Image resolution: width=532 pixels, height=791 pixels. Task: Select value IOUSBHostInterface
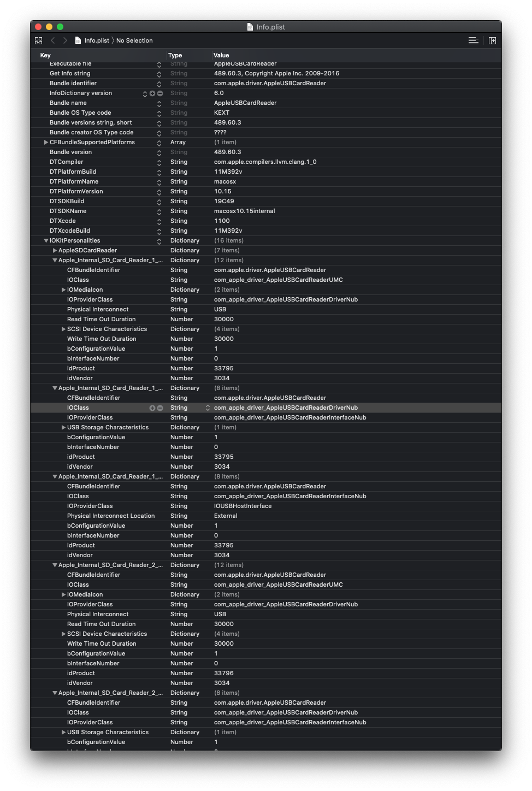(x=243, y=506)
